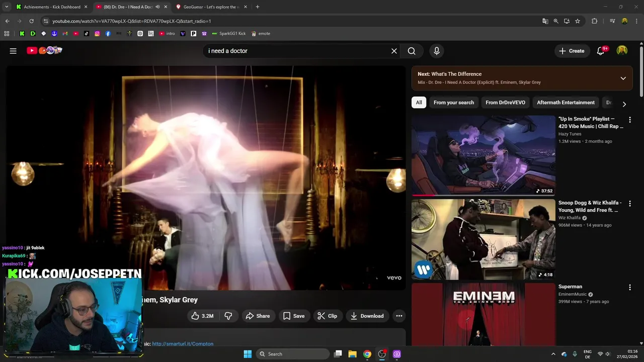The width and height of the screenshot is (644, 362).
Task: Run search with magnifier button
Action: click(412, 51)
